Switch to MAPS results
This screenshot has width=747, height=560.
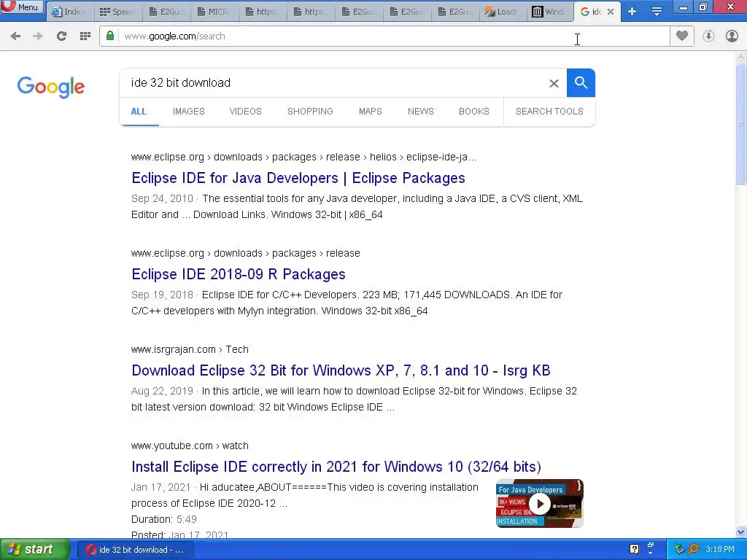pos(370,112)
